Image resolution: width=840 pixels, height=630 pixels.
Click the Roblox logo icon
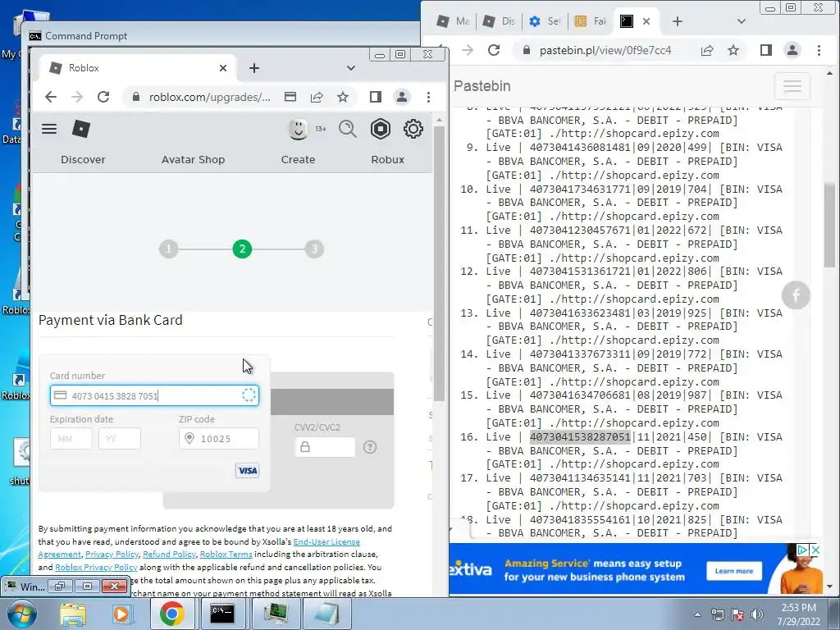[81, 129]
